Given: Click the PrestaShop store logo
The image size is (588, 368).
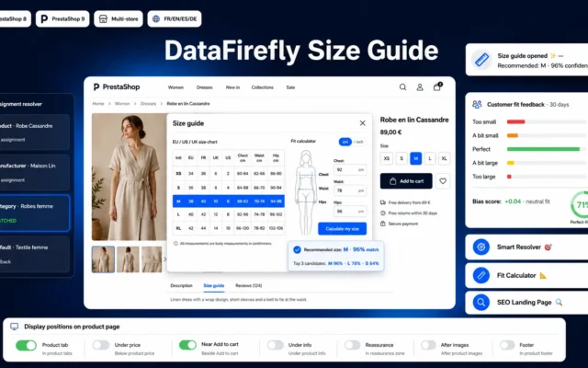Looking at the screenshot, I should [x=117, y=86].
